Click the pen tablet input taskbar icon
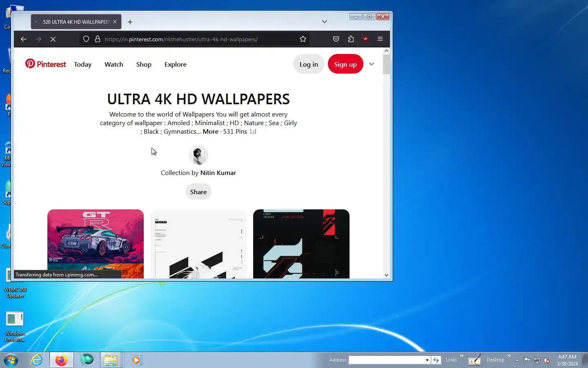 (x=474, y=360)
